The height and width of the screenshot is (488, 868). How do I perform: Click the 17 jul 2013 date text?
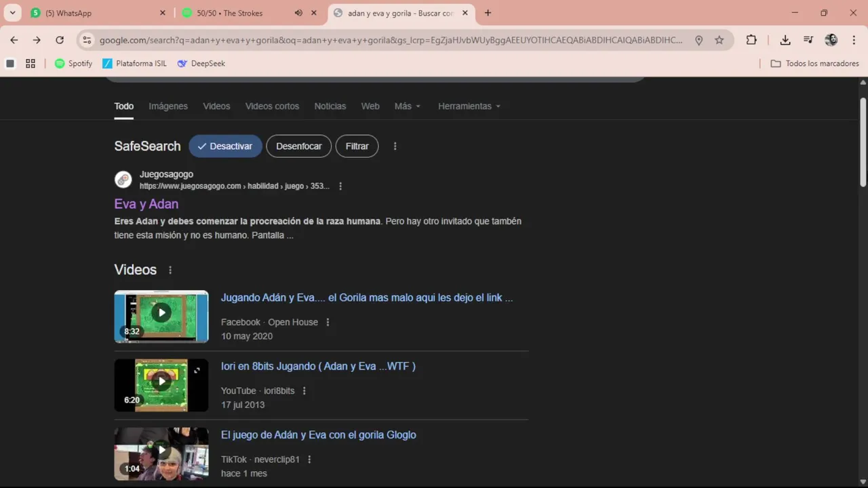(x=243, y=405)
